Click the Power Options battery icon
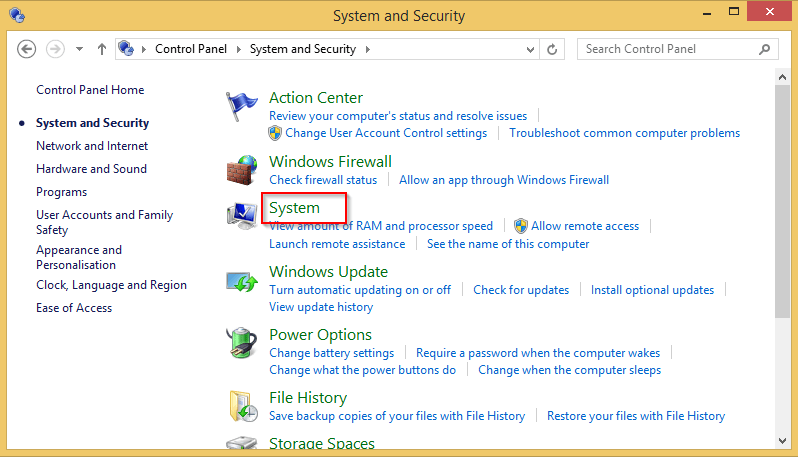This screenshot has height=457, width=798. point(241,343)
